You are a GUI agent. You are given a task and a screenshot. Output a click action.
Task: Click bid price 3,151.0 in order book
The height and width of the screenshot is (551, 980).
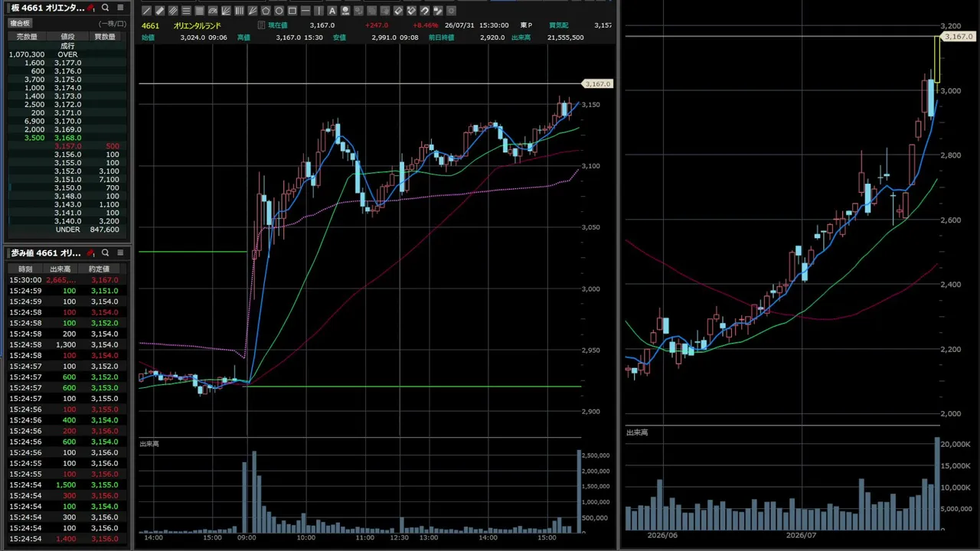click(67, 180)
